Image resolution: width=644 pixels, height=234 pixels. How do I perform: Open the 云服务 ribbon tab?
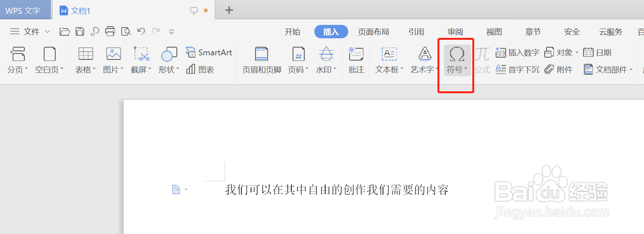pyautogui.click(x=611, y=32)
